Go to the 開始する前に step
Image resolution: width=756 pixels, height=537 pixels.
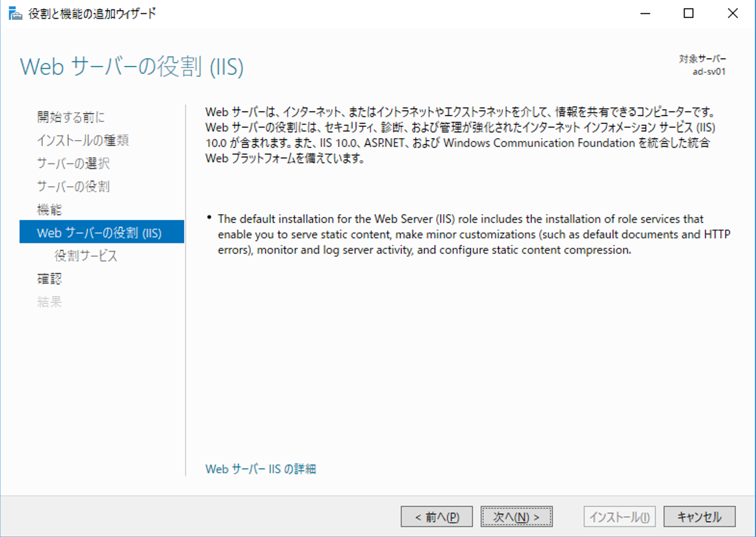tap(71, 117)
